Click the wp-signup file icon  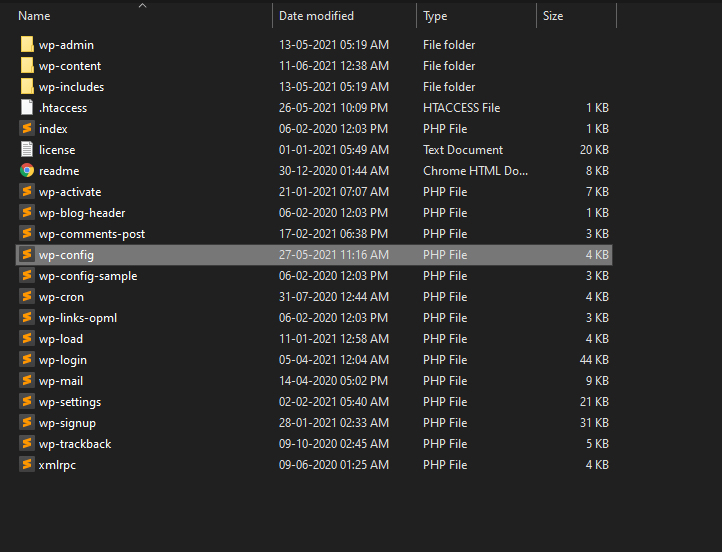point(27,423)
